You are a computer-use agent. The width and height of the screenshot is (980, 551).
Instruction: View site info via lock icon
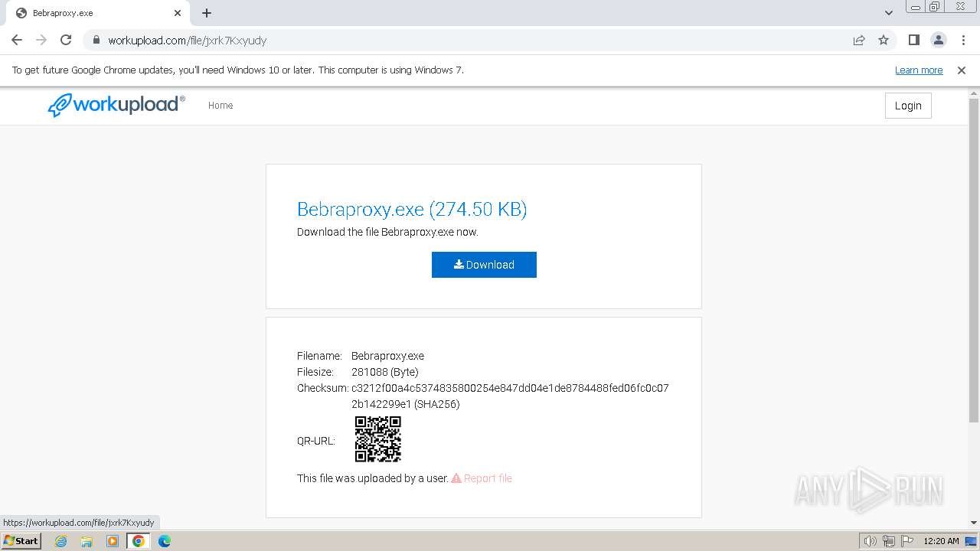click(96, 41)
